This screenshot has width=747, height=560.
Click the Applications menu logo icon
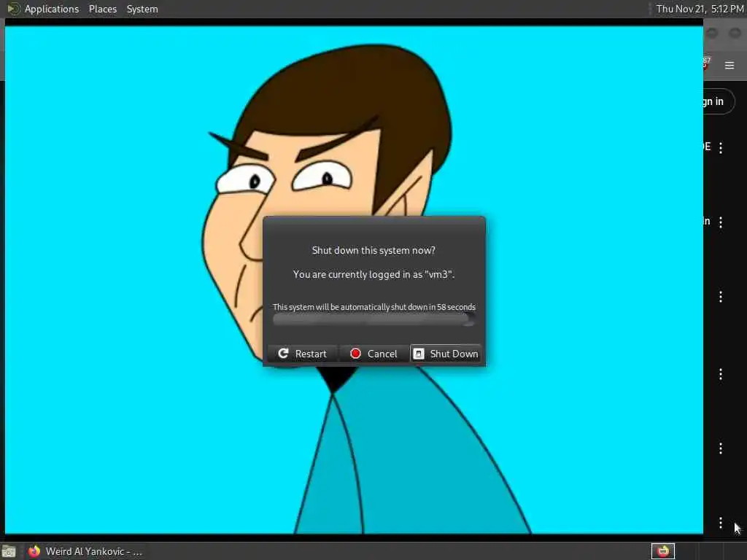tap(13, 9)
